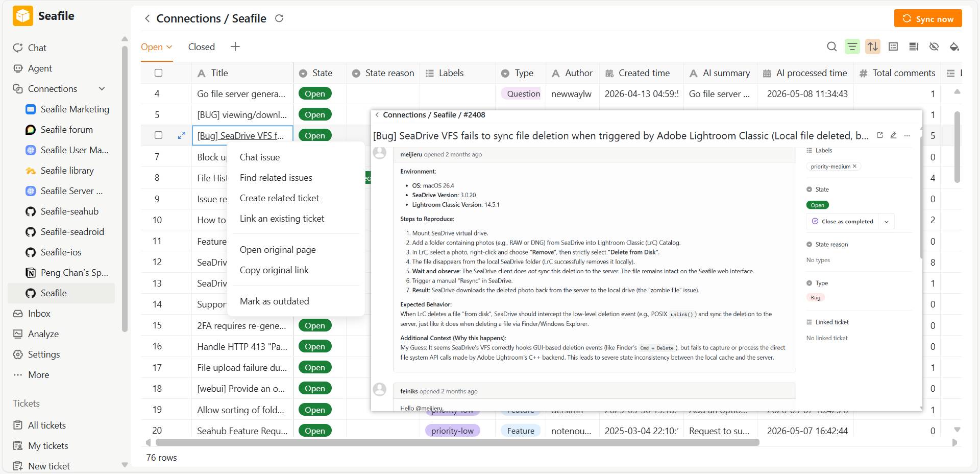980x474 pixels.
Task: Edit issue #2408 with pencil icon
Action: 893,135
